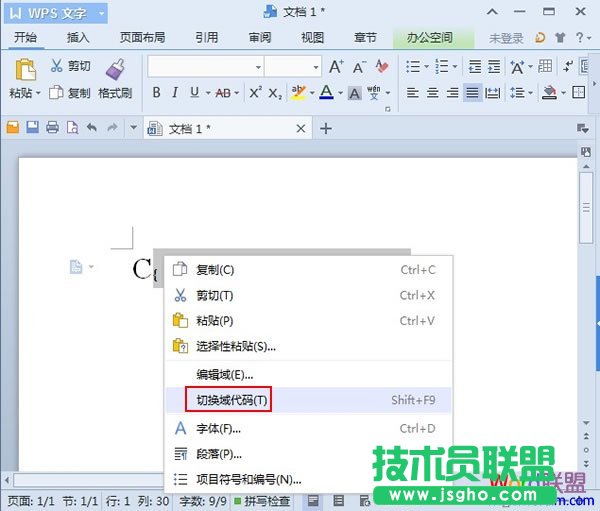Open the font name dropdown
The width and height of the screenshot is (600, 511).
pyautogui.click(x=258, y=67)
